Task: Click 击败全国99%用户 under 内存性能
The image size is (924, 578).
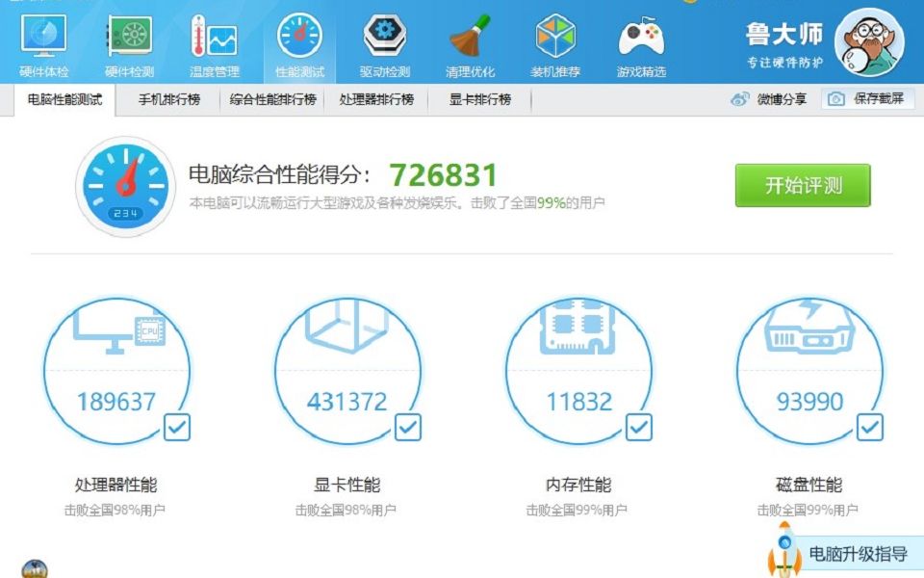Action: pos(577,511)
